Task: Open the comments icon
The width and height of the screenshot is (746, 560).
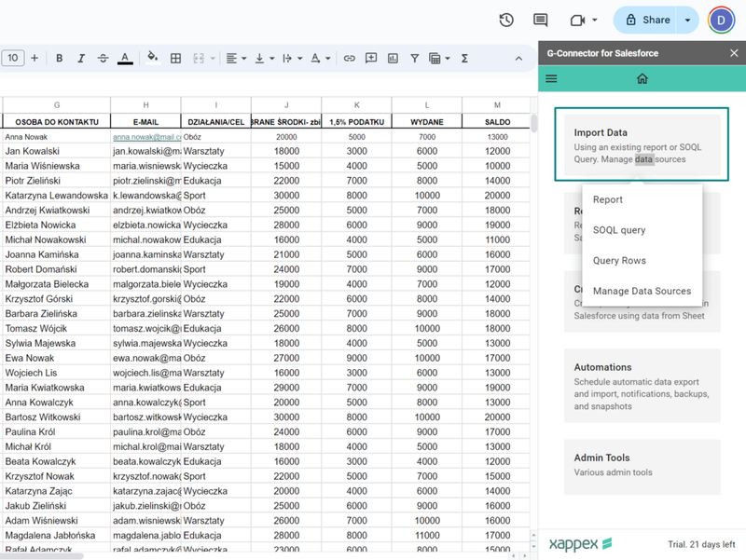Action: [541, 20]
